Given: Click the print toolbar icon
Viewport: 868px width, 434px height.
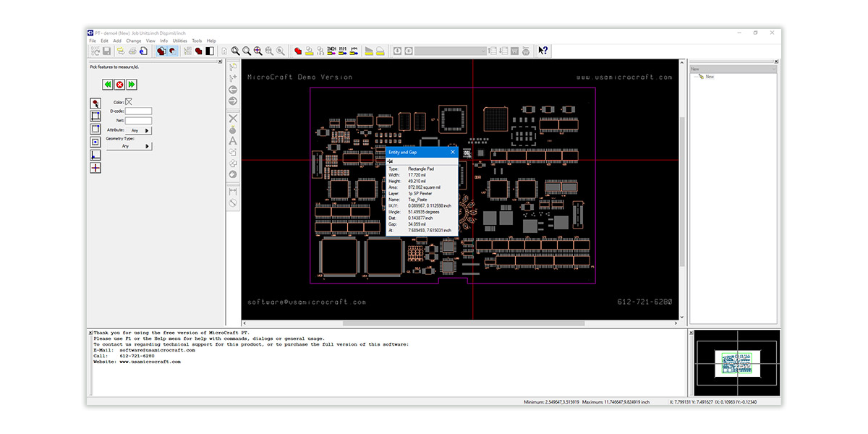Looking at the screenshot, I should click(x=133, y=51).
